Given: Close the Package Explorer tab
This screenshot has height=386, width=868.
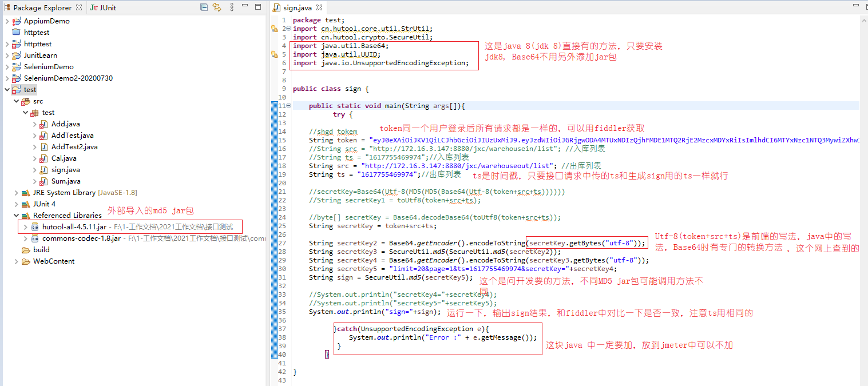Looking at the screenshot, I should tap(80, 8).
